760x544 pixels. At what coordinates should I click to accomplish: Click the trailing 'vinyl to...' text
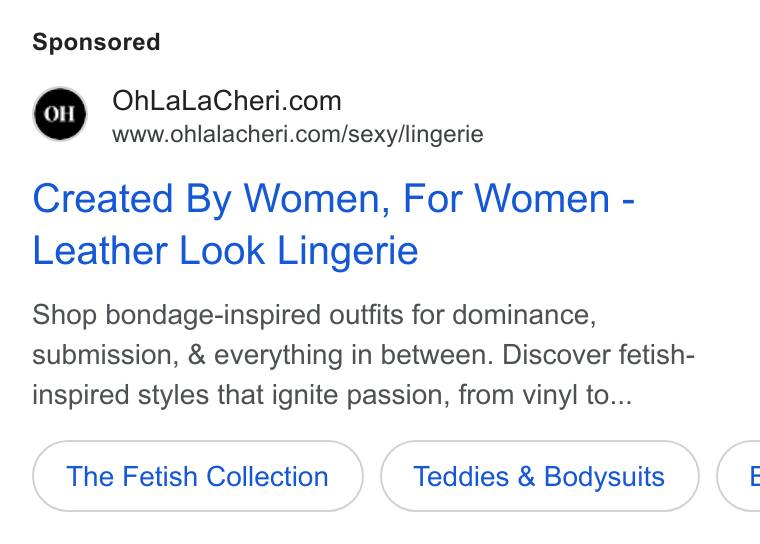tap(577, 395)
